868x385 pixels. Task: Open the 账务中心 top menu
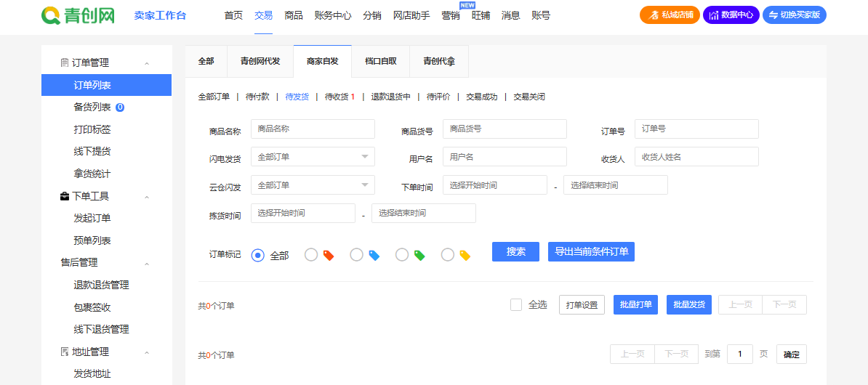coord(333,15)
